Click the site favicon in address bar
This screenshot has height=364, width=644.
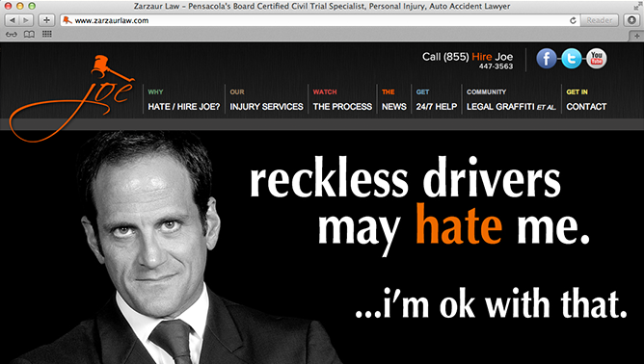click(x=67, y=20)
